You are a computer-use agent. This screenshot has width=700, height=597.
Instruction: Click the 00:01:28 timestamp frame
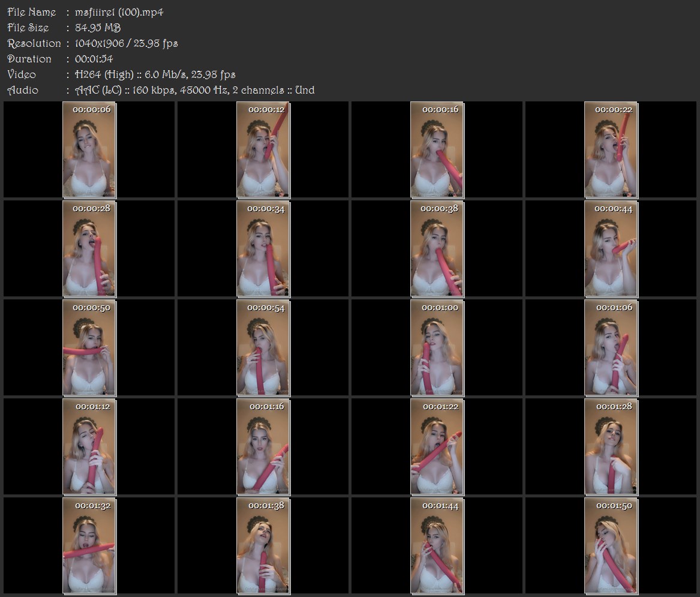[611, 447]
